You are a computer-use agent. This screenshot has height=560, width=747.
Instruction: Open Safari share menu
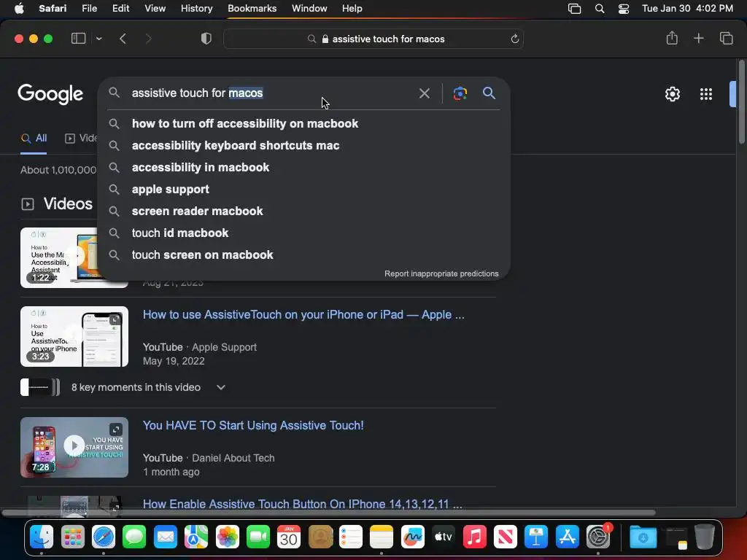(x=672, y=38)
